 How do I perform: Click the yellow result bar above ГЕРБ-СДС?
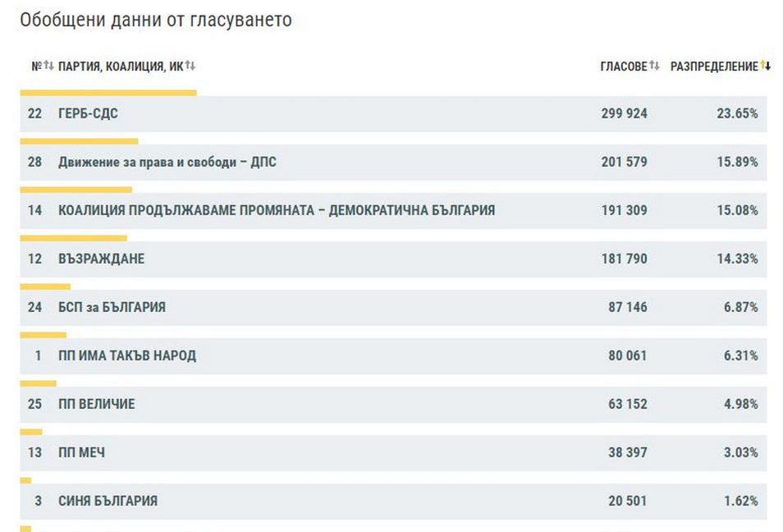point(108,93)
